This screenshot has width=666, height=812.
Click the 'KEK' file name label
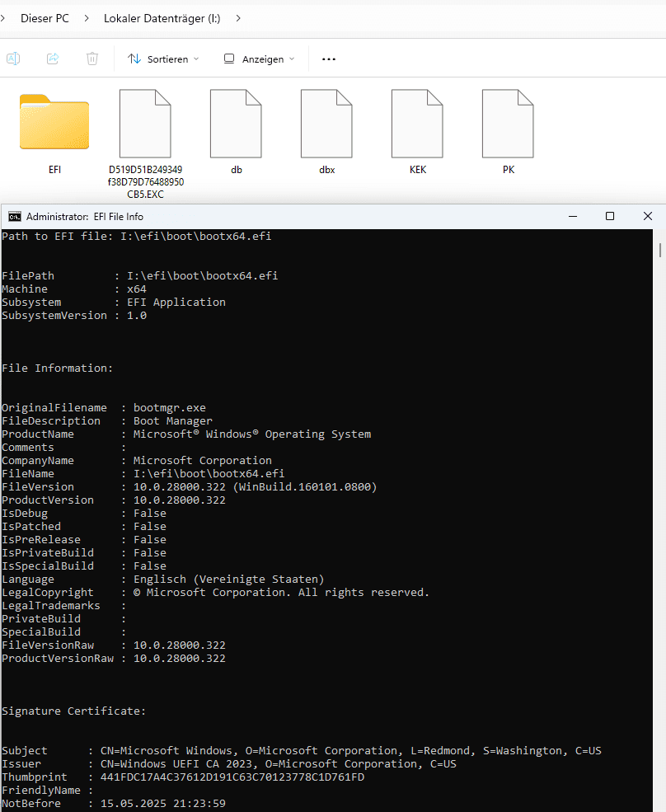[417, 170]
